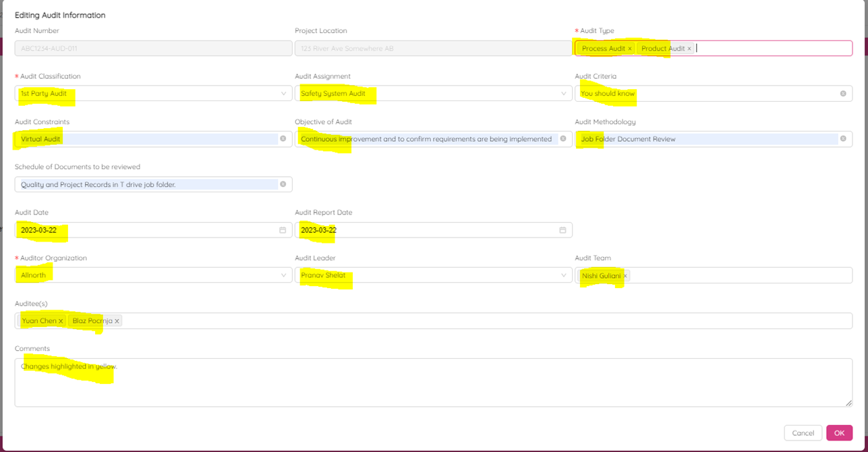Viewport: 868px width, 452px height.
Task: Remove Nishi Guliani from Audit Team
Action: [625, 276]
